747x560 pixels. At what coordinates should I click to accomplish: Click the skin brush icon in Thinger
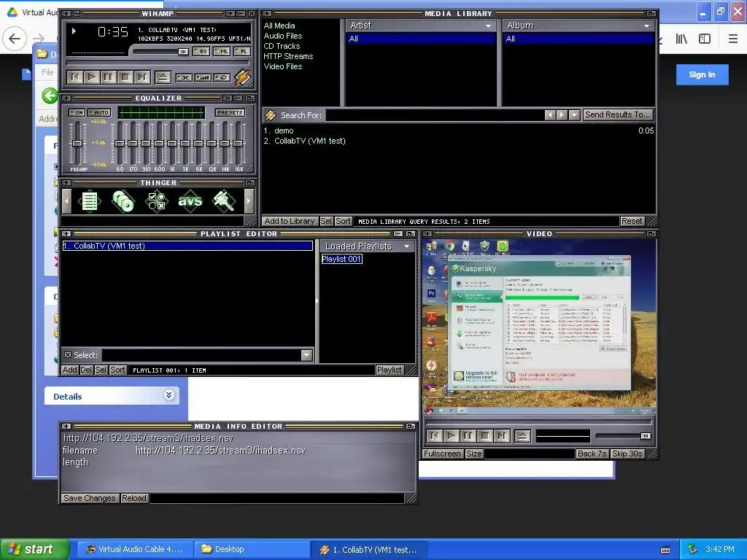click(223, 201)
